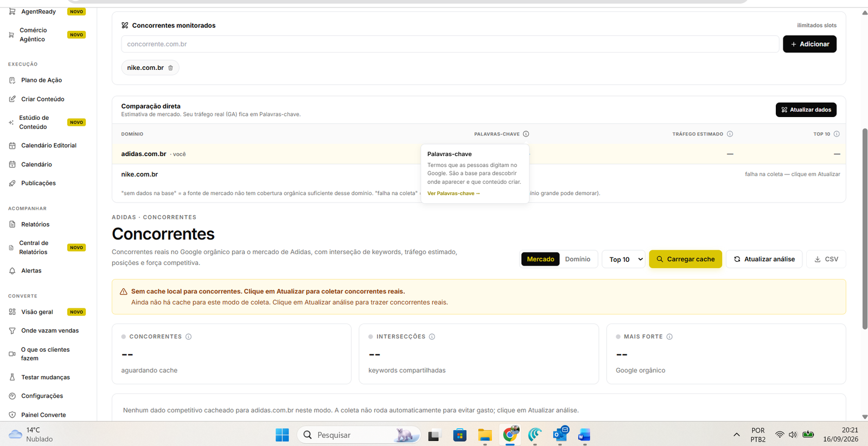The image size is (868, 446).
Task: Click the Google Chrome taskbar icon
Action: coord(510,435)
